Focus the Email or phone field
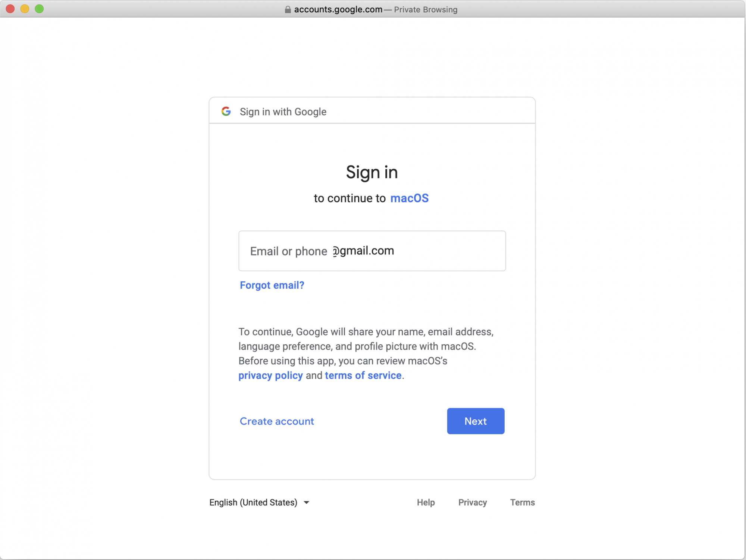This screenshot has width=746, height=560. pyautogui.click(x=372, y=251)
